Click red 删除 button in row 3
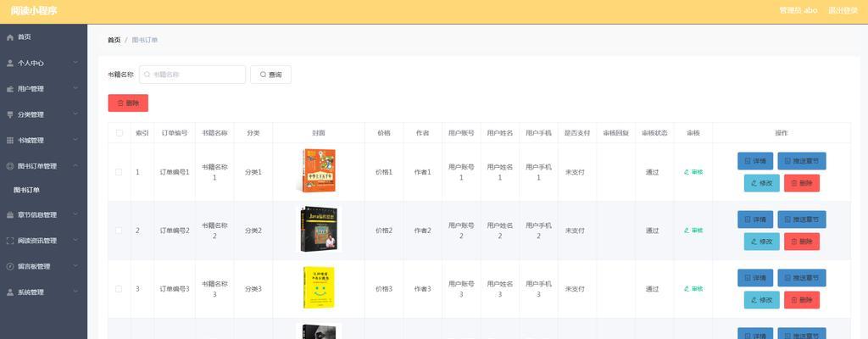 point(802,300)
